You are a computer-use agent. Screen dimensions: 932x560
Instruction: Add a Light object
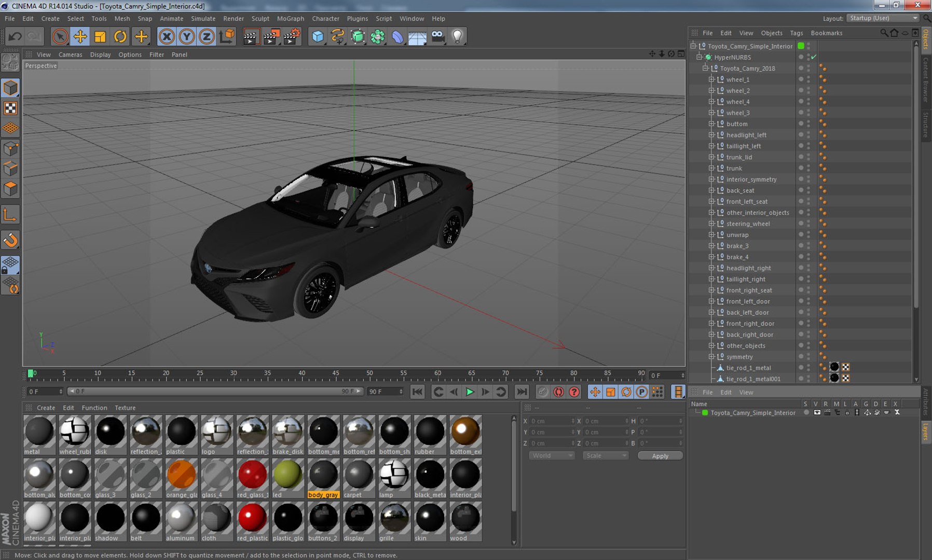coord(458,36)
